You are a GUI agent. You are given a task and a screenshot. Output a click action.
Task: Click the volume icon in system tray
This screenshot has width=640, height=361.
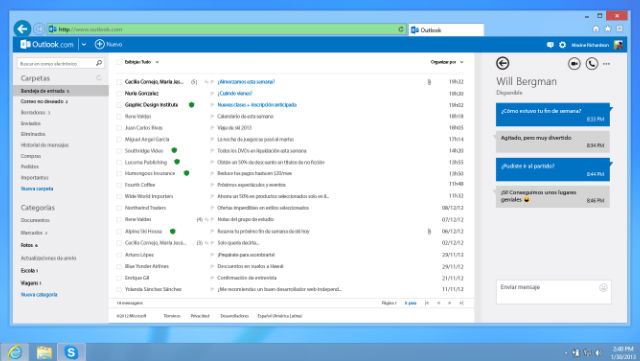[x=598, y=352]
